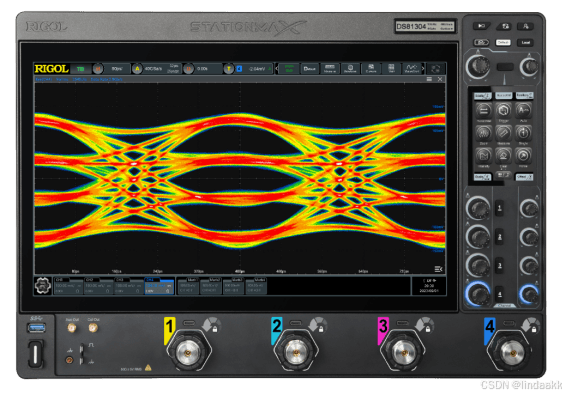Click the yellow T trigger badge in toolbar

coord(228,69)
